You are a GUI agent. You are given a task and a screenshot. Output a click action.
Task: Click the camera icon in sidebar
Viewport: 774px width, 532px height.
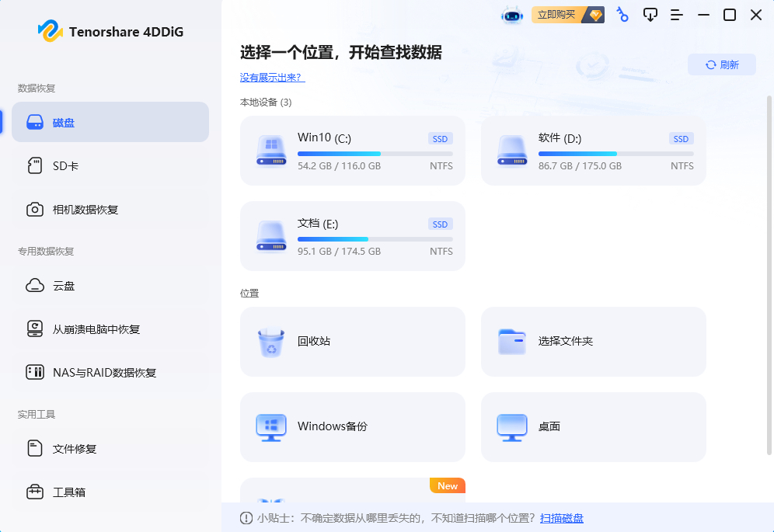coord(34,209)
